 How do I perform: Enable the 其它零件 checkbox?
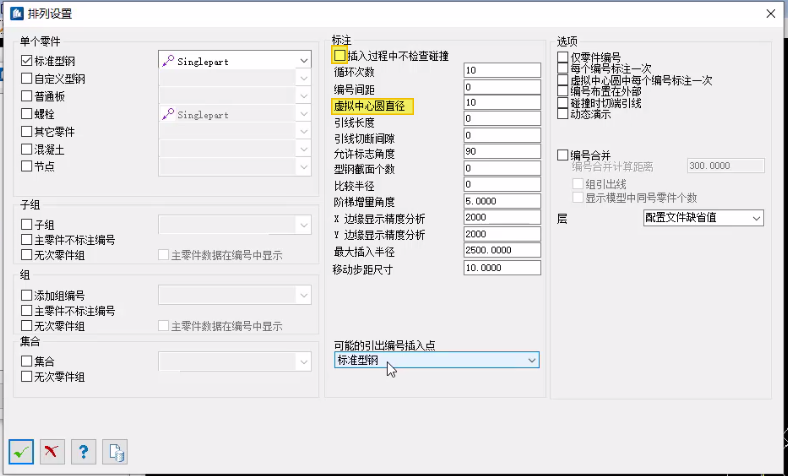(x=27, y=132)
